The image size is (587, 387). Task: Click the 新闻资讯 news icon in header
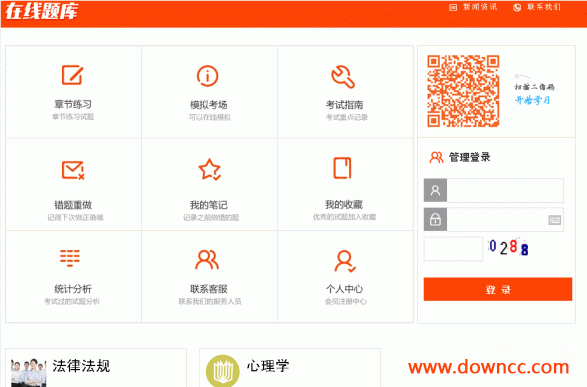tap(453, 7)
